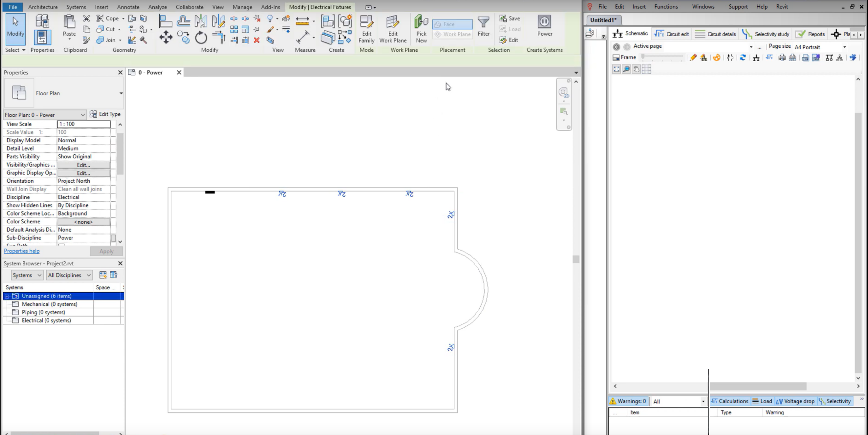Open the Analyze ribbon tab
This screenshot has height=435, width=868.
pos(157,7)
